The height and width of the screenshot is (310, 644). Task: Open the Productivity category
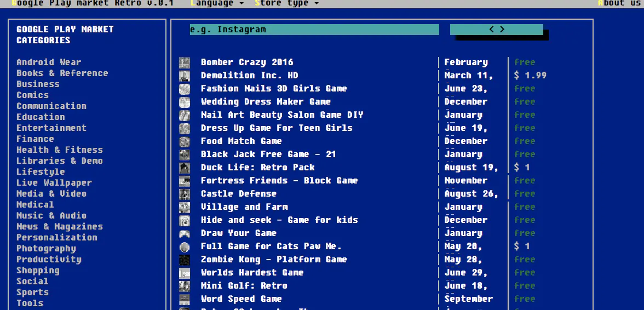(49, 260)
